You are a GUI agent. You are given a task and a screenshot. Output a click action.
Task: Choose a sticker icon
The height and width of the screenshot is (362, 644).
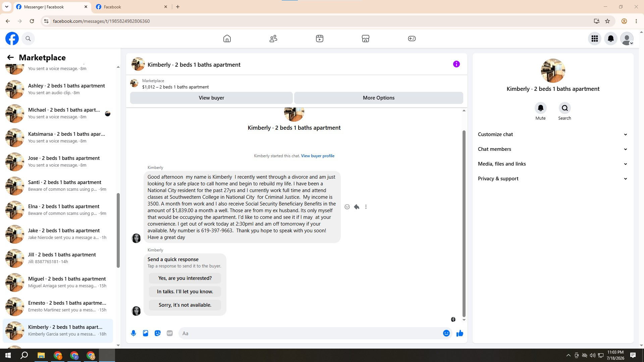(158, 333)
